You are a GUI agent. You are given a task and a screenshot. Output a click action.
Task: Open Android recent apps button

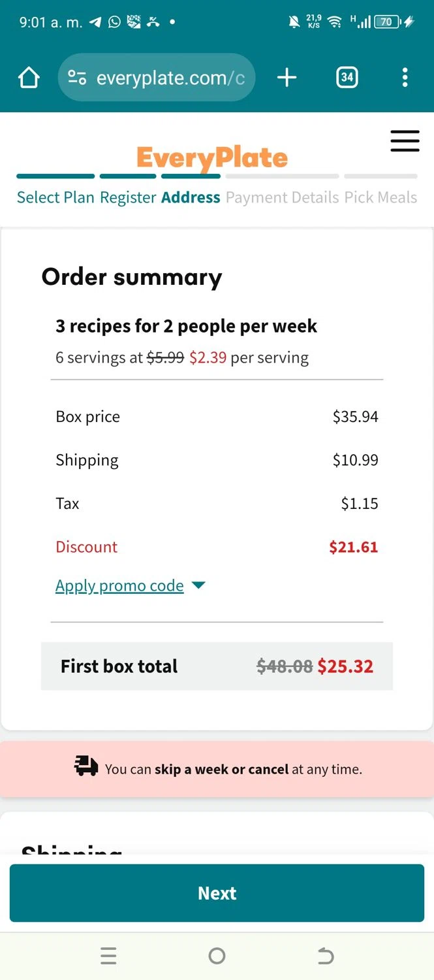pos(109,956)
